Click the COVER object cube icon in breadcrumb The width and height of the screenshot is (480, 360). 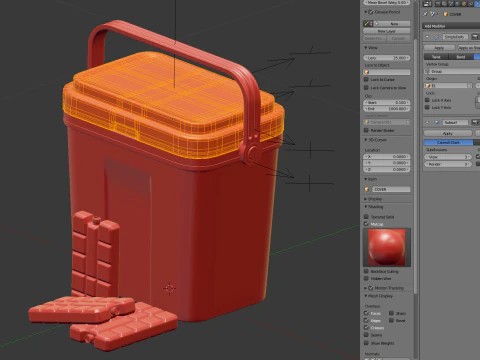[446, 14]
